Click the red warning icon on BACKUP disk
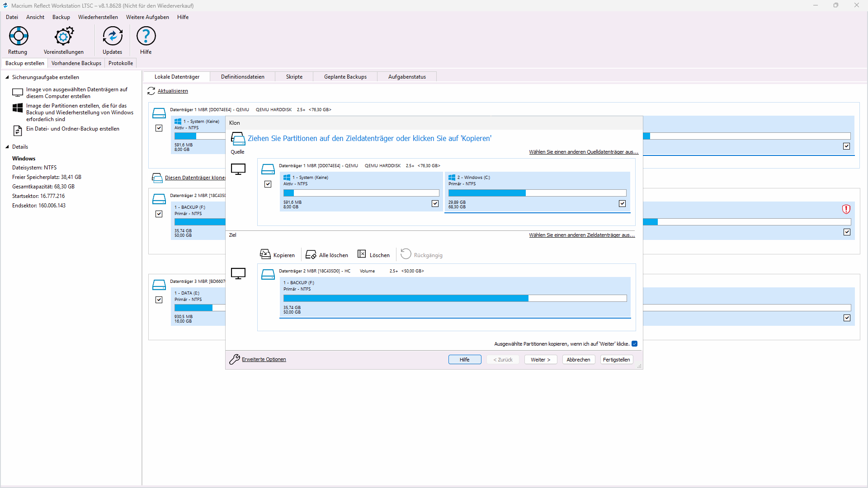Viewport: 868px width, 488px height. coord(846,209)
